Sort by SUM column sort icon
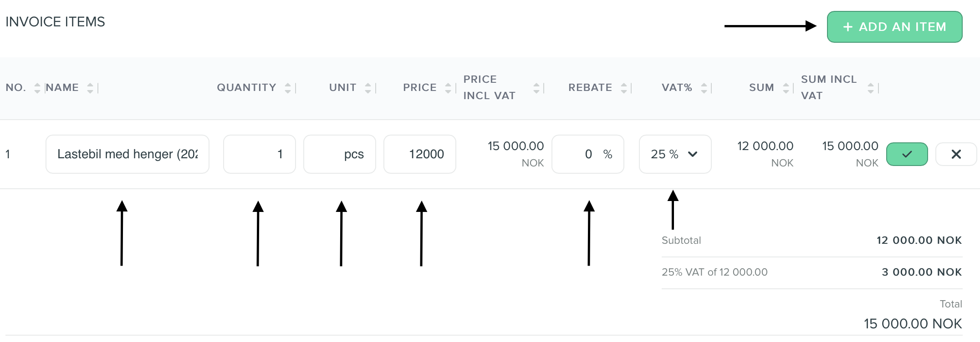Image resolution: width=980 pixels, height=342 pixels. click(786, 88)
